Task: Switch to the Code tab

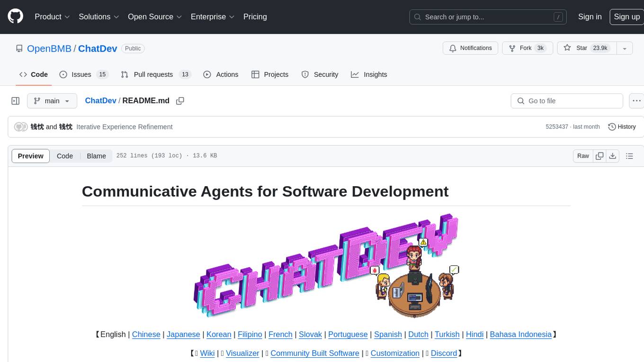Action: [x=34, y=74]
